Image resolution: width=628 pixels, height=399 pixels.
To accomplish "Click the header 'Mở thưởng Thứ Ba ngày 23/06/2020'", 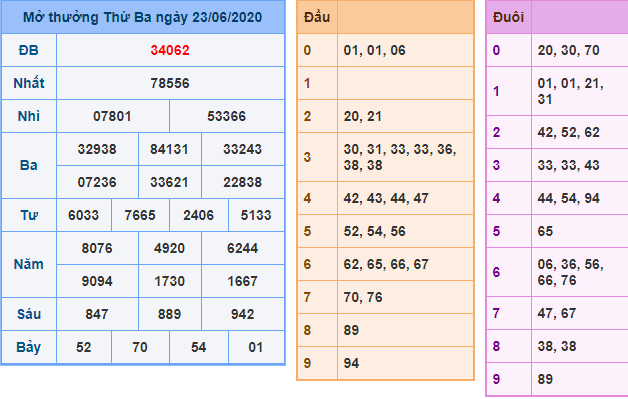I will [143, 17].
